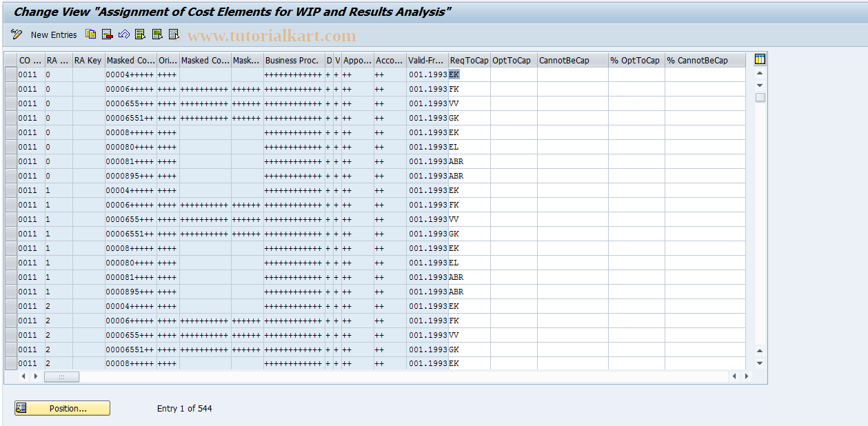Viewport: 868px width, 426px height.
Task: Toggle display/change mode with pencil icon
Action: click(15, 34)
